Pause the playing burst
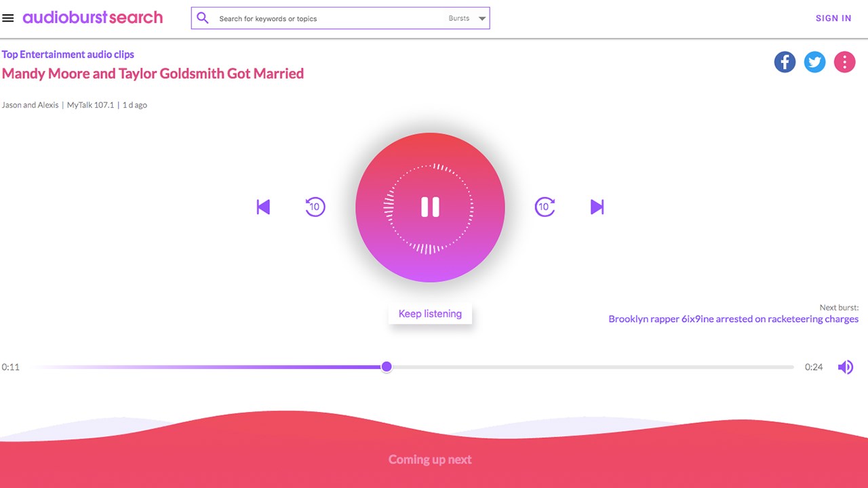Screen dimensions: 868x488 430,207
